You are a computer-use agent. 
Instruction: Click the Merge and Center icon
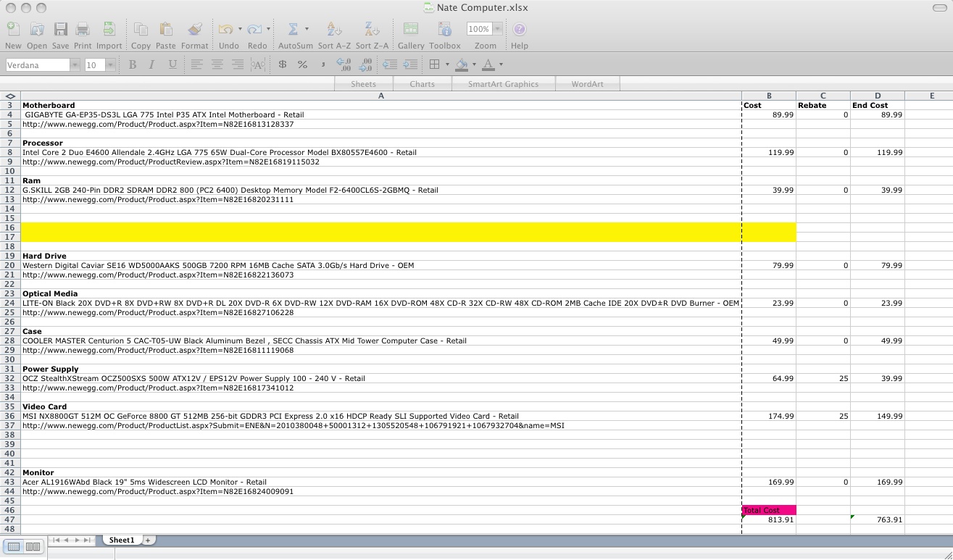pyautogui.click(x=257, y=64)
